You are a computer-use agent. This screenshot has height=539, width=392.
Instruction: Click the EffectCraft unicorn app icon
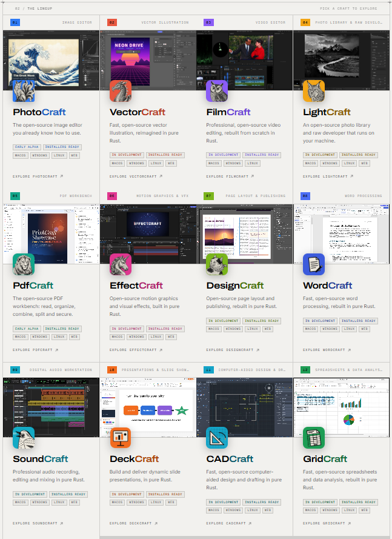tap(121, 264)
